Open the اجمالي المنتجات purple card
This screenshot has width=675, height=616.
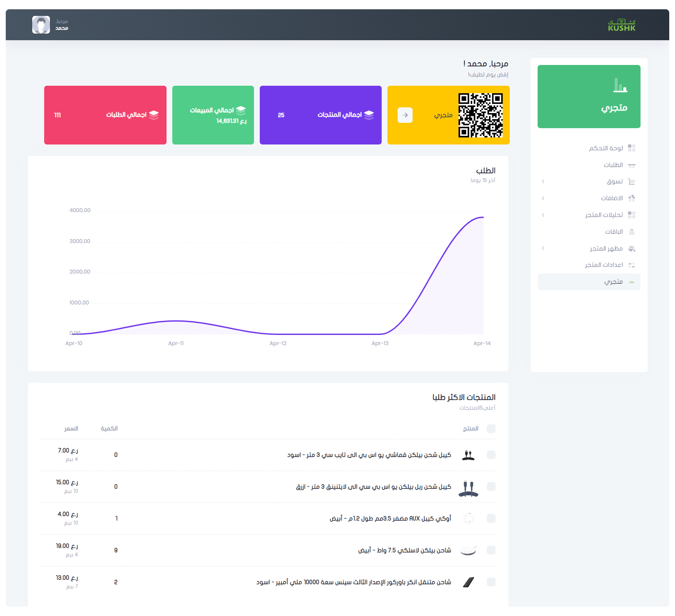(x=320, y=115)
